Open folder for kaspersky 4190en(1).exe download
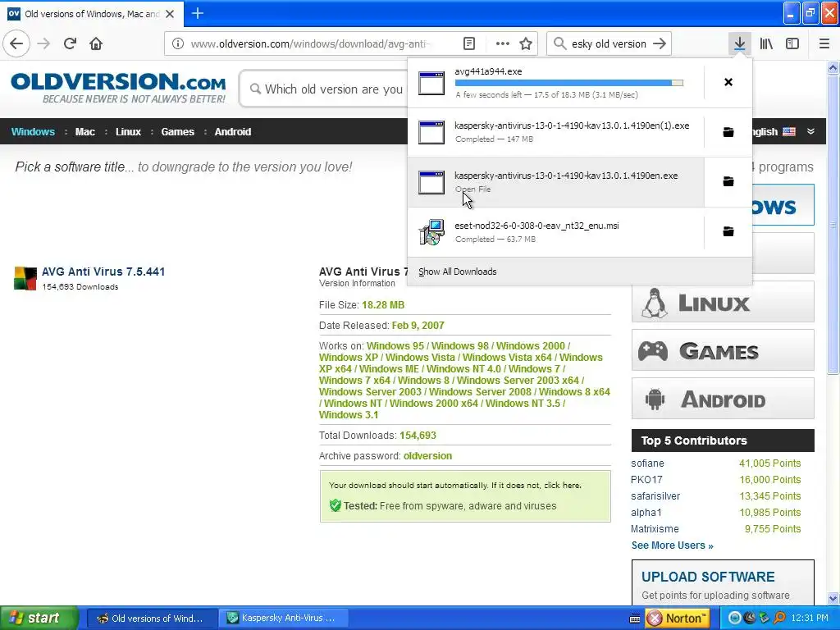Screen dimensions: 840x630 (x=728, y=132)
